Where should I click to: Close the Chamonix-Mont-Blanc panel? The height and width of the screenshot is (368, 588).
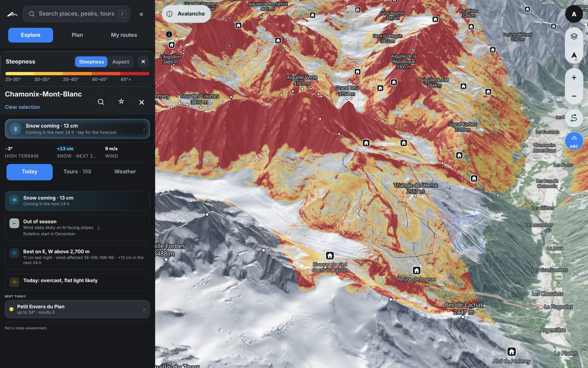pyautogui.click(x=141, y=102)
